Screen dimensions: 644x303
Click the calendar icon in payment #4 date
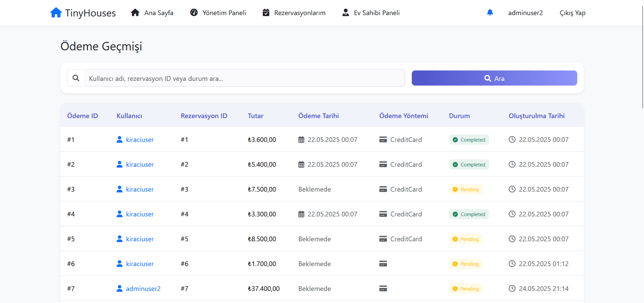(301, 214)
